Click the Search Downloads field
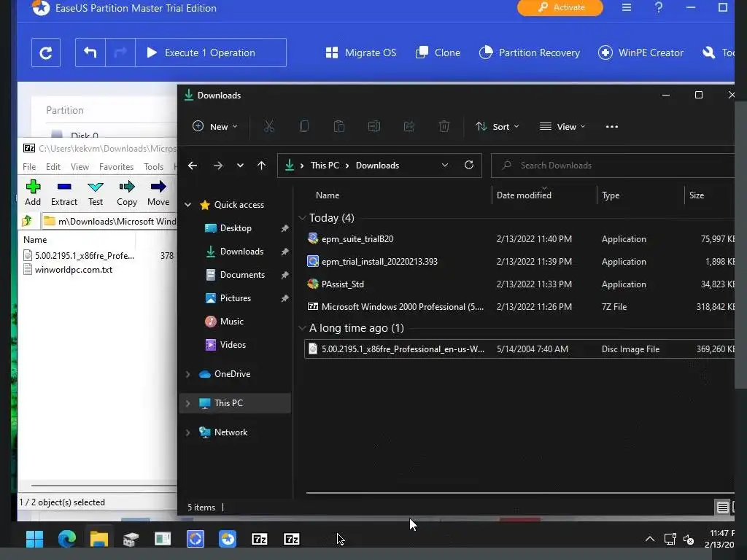This screenshot has width=747, height=560. 613,166
